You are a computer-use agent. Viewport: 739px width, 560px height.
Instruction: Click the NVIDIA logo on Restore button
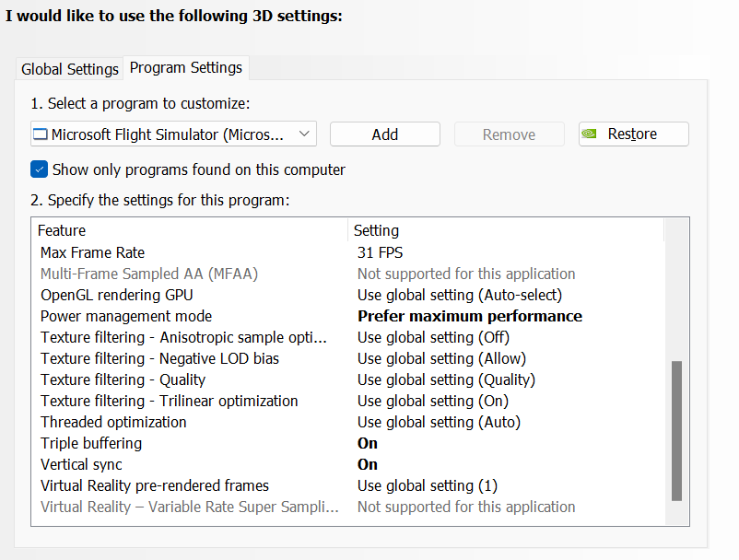(x=591, y=134)
